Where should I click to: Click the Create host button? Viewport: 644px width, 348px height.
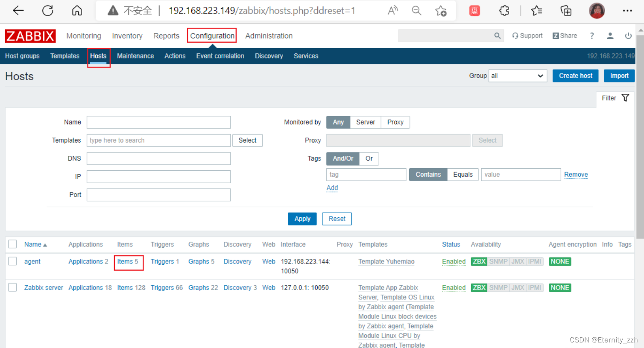coord(575,76)
